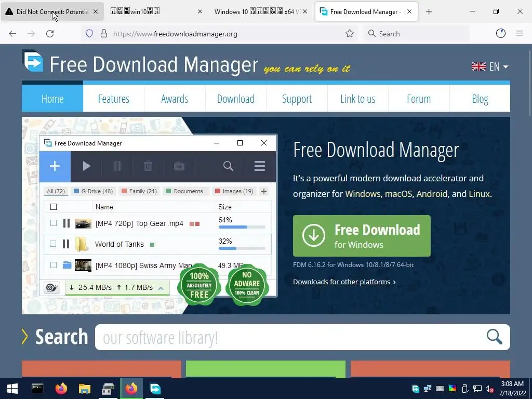
Task: Open the Support menu item
Action: point(297,99)
